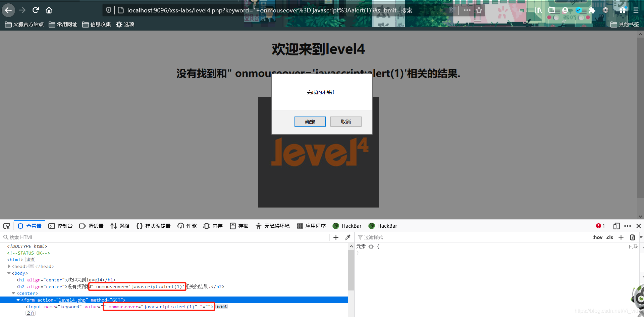Expand the head element node
This screenshot has width=644, height=317.
coord(9,266)
